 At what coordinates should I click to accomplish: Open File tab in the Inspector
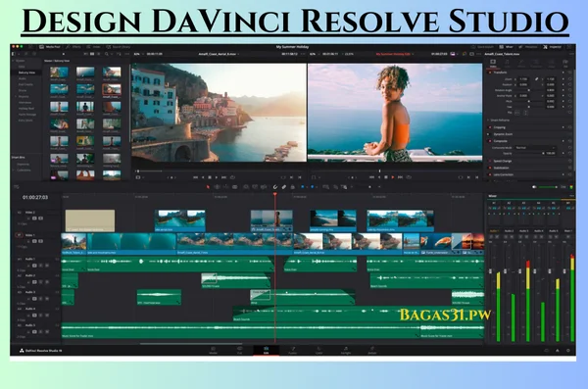565,63
